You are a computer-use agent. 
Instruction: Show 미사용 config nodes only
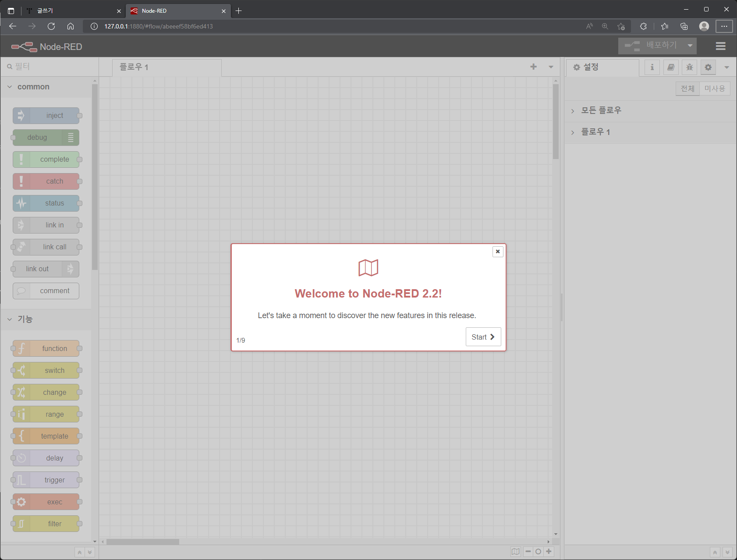[715, 89]
